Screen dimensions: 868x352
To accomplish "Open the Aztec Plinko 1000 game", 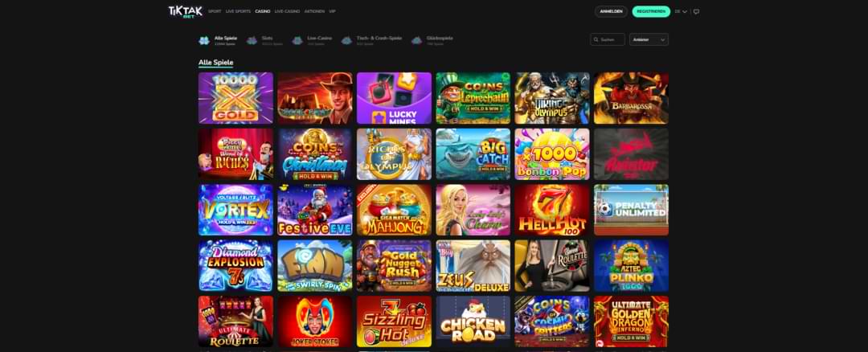I will pos(631,266).
